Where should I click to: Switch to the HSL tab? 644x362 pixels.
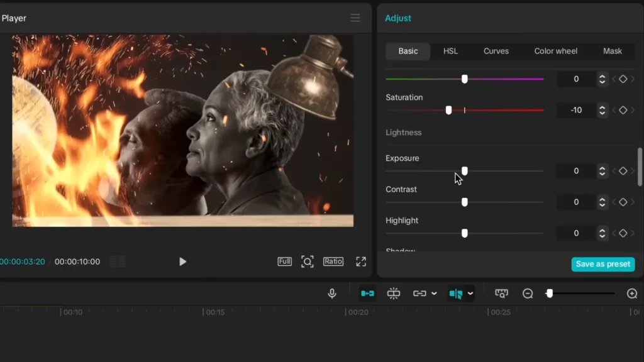(450, 52)
